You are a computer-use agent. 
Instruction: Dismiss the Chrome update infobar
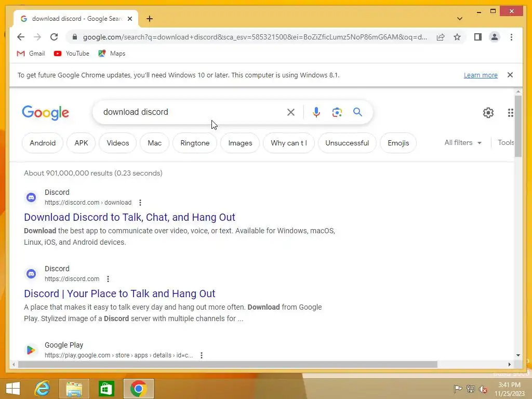pyautogui.click(x=510, y=75)
